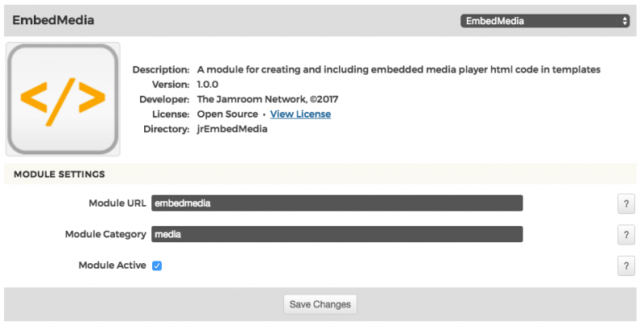
Task: Click the Module Settings section header
Action: click(59, 174)
